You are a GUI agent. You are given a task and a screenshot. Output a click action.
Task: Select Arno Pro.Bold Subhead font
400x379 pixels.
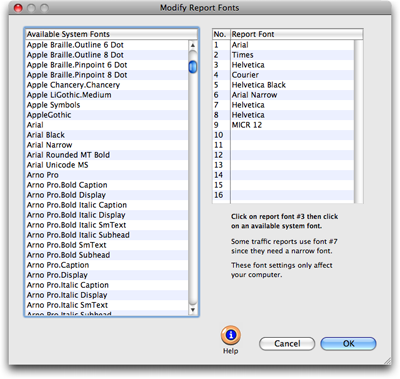click(x=107, y=255)
